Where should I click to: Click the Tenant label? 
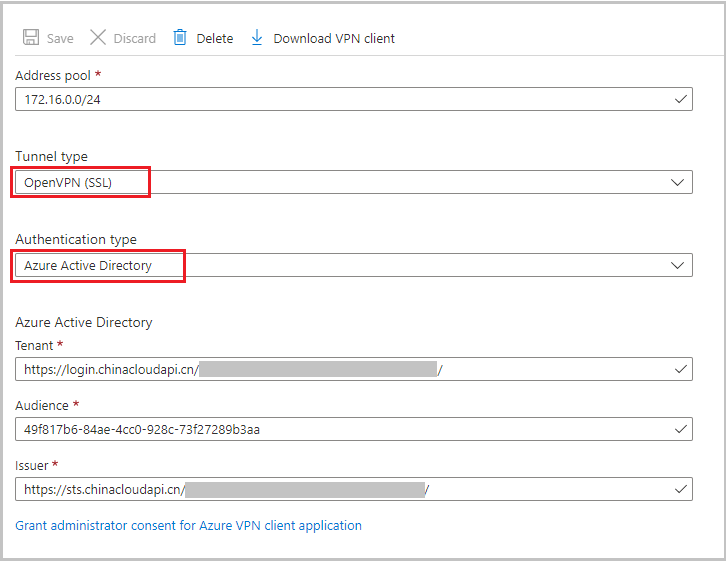click(34, 346)
